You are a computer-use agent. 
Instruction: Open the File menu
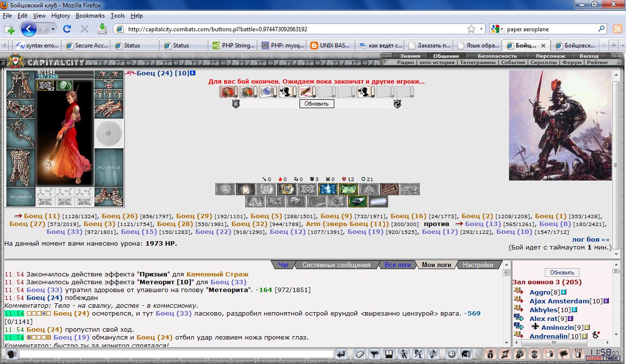click(x=7, y=16)
